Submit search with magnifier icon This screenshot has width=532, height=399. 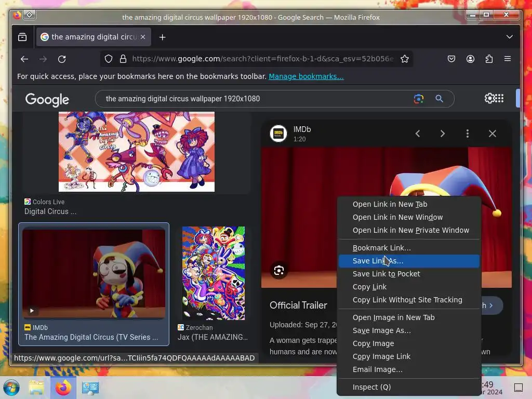pyautogui.click(x=439, y=99)
